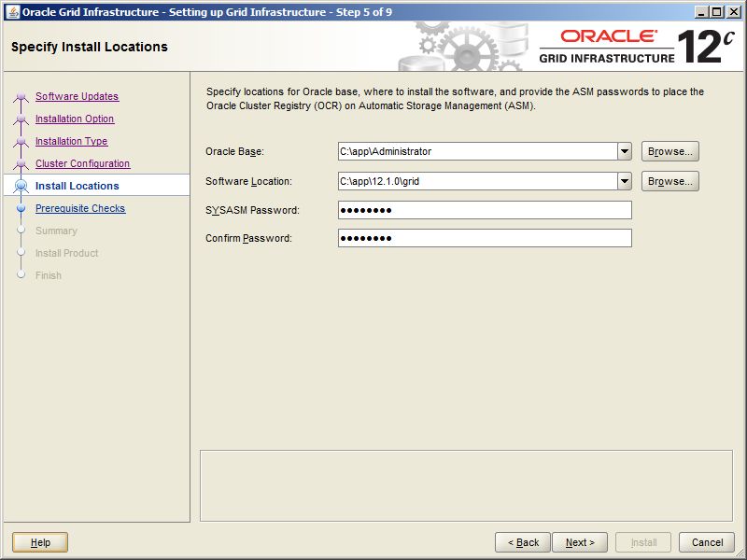Click the empty message area at the bottom
This screenshot has width=747, height=560.
click(x=466, y=485)
